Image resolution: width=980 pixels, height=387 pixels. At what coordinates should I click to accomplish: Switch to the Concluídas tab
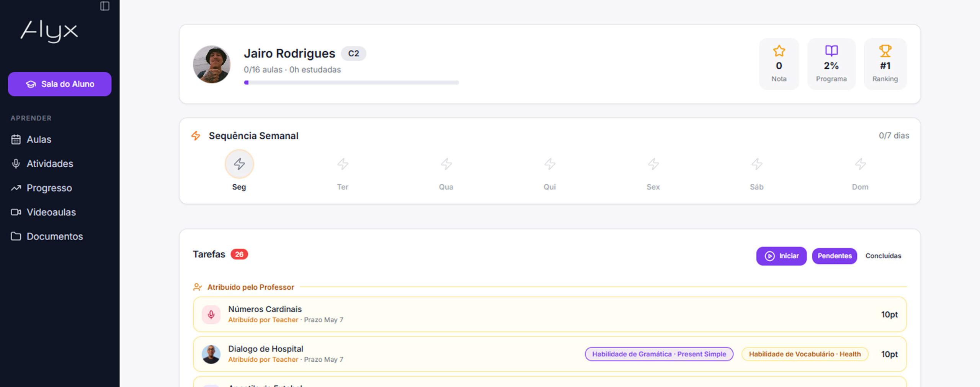(883, 256)
